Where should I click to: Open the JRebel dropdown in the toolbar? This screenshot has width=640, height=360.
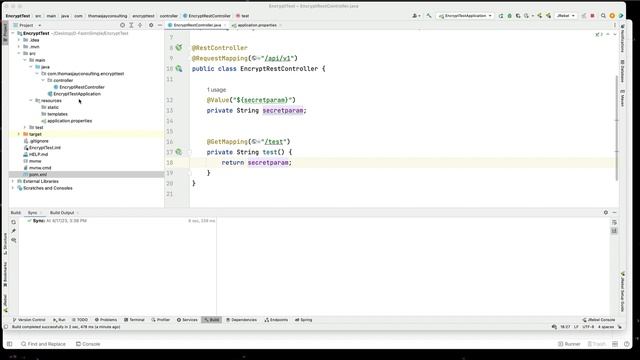(x=566, y=16)
